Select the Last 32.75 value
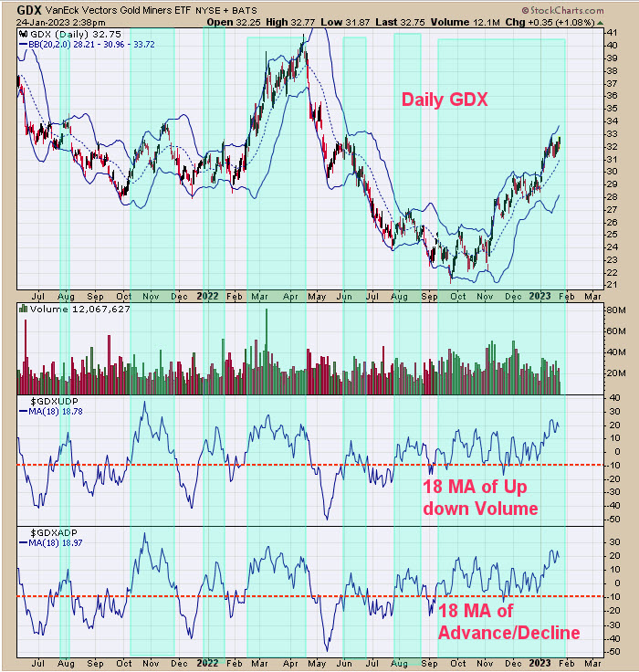Viewport: 639px width, 672px height. tap(400, 22)
